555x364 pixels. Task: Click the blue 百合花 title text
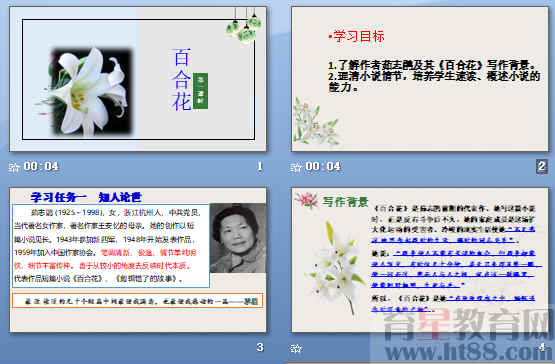tap(182, 79)
